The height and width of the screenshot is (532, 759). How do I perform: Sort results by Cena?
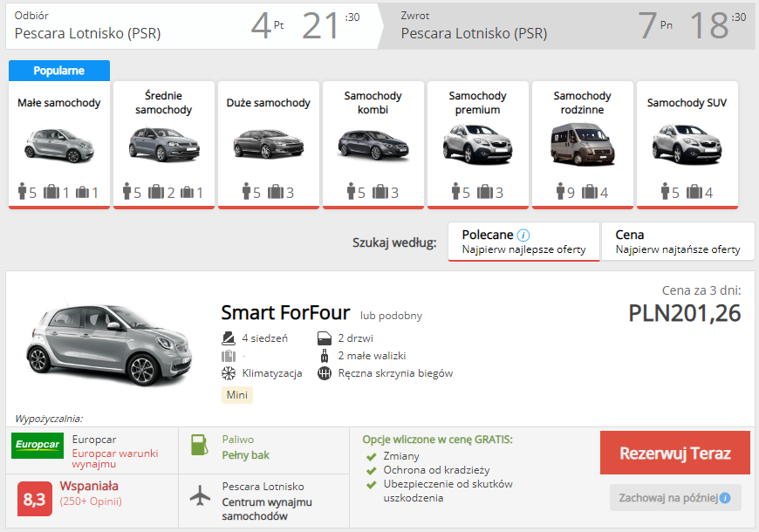point(678,242)
